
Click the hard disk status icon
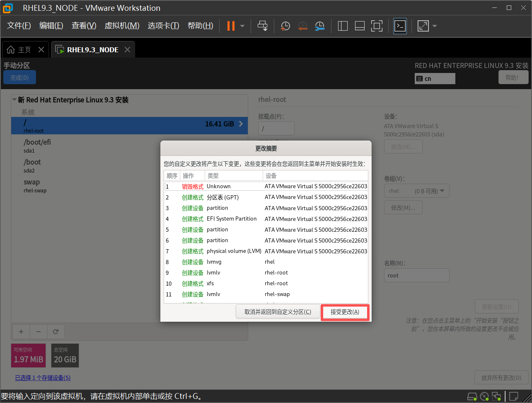[x=472, y=396]
